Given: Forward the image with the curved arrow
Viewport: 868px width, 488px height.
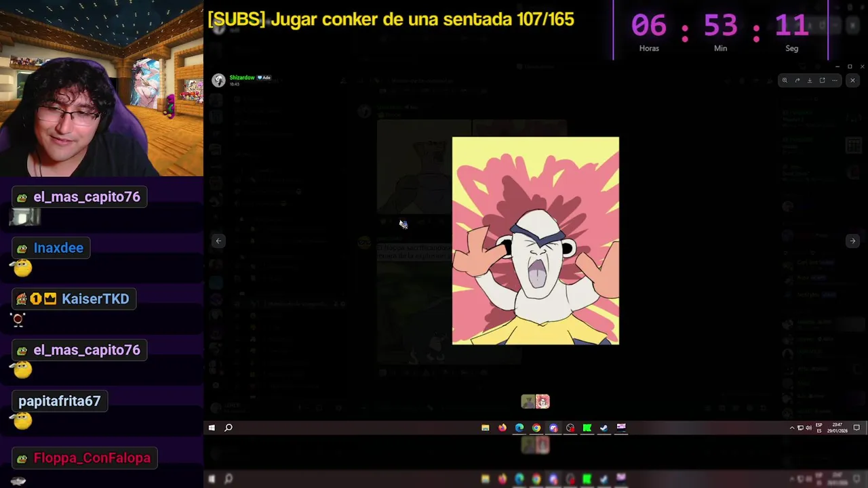Looking at the screenshot, I should click(797, 80).
